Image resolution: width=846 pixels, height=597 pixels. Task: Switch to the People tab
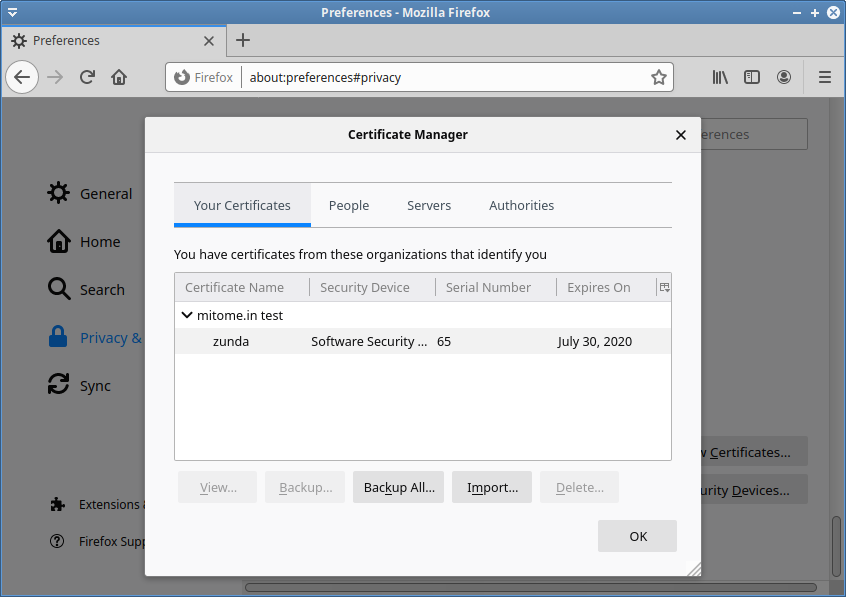(x=349, y=205)
